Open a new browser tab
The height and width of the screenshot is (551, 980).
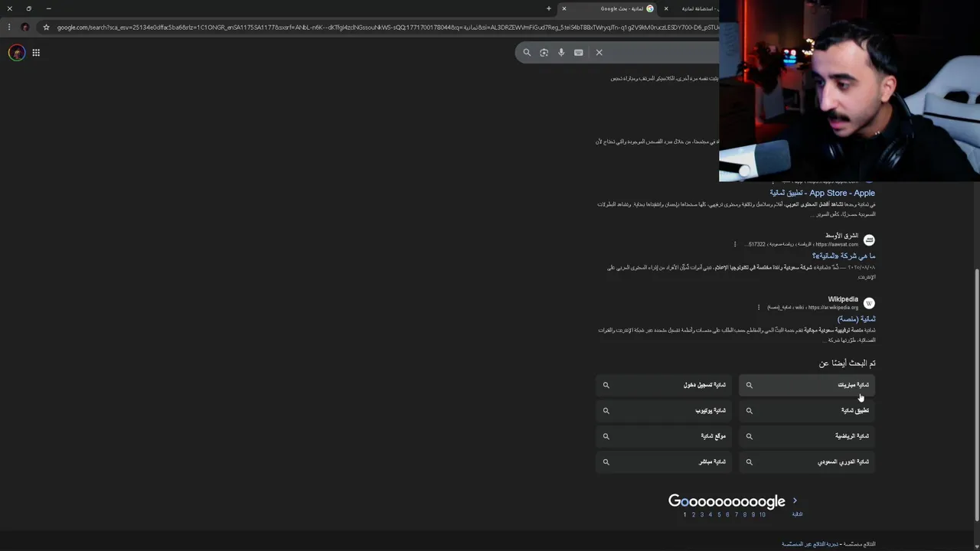coord(548,8)
